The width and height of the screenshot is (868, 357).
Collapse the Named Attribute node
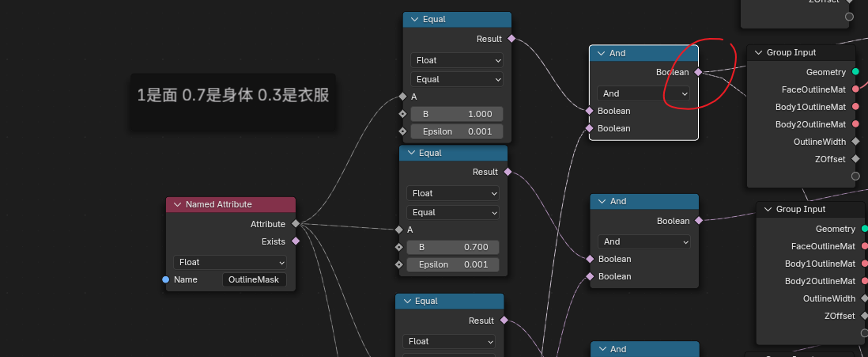coord(177,204)
